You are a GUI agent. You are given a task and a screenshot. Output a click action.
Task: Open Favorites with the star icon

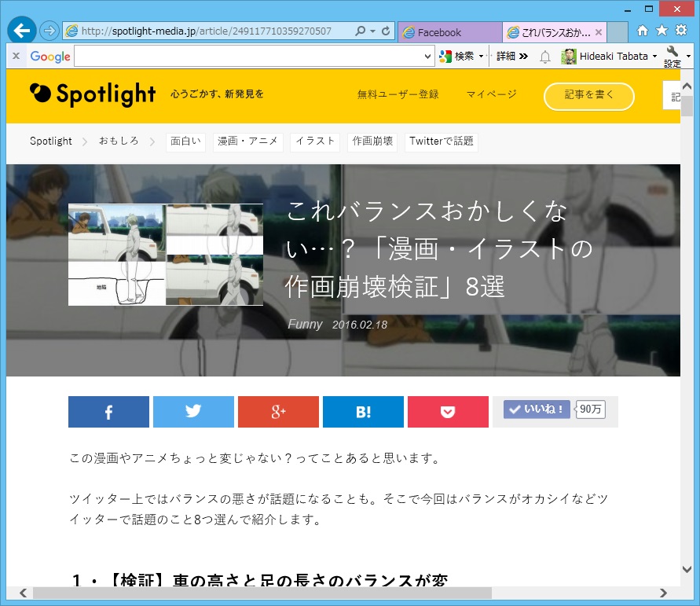(x=662, y=31)
